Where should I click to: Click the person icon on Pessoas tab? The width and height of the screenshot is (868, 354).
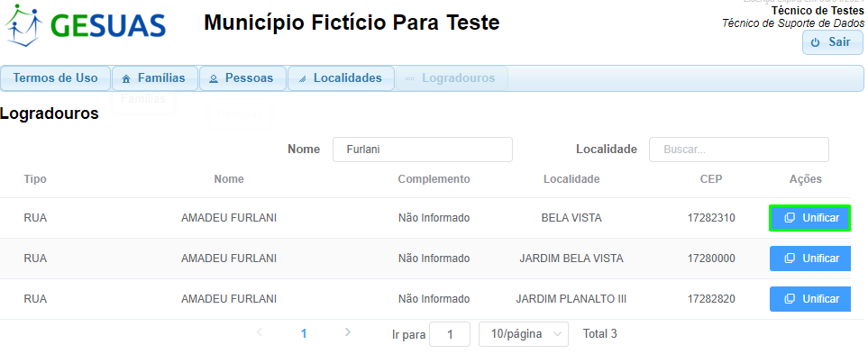tap(214, 79)
